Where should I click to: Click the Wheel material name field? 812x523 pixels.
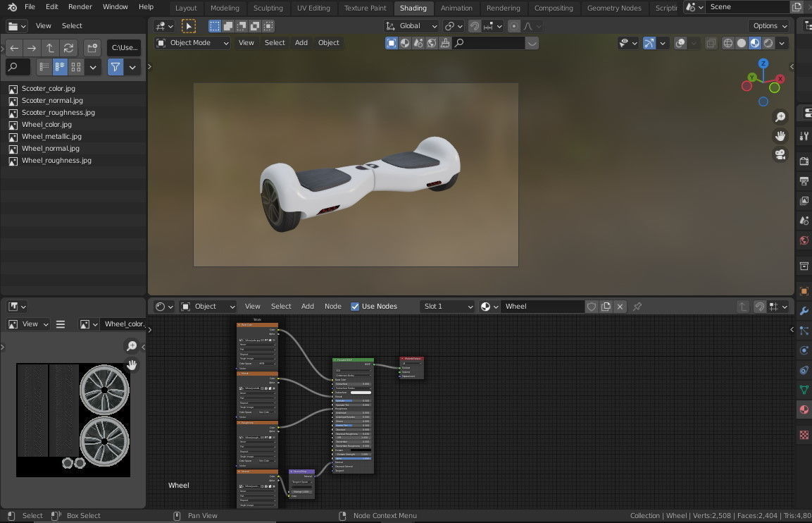click(543, 307)
